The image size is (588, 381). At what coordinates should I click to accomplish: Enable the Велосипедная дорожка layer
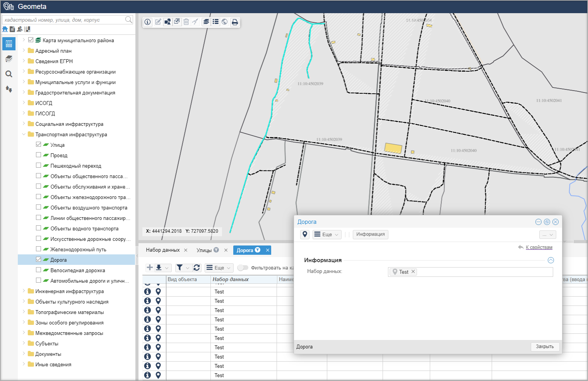pos(38,270)
